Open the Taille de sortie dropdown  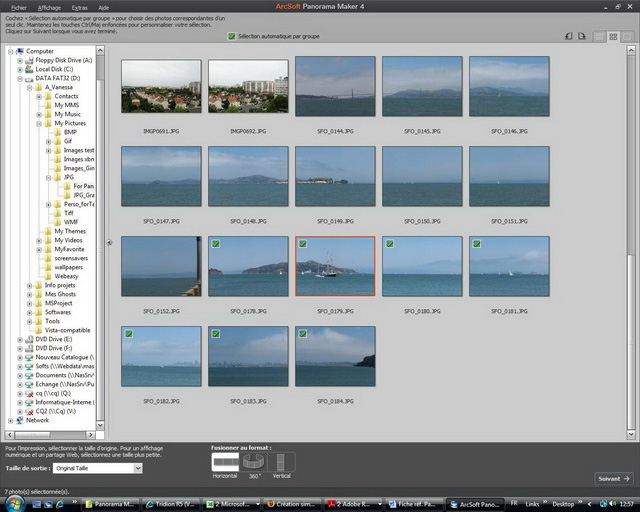138,468
